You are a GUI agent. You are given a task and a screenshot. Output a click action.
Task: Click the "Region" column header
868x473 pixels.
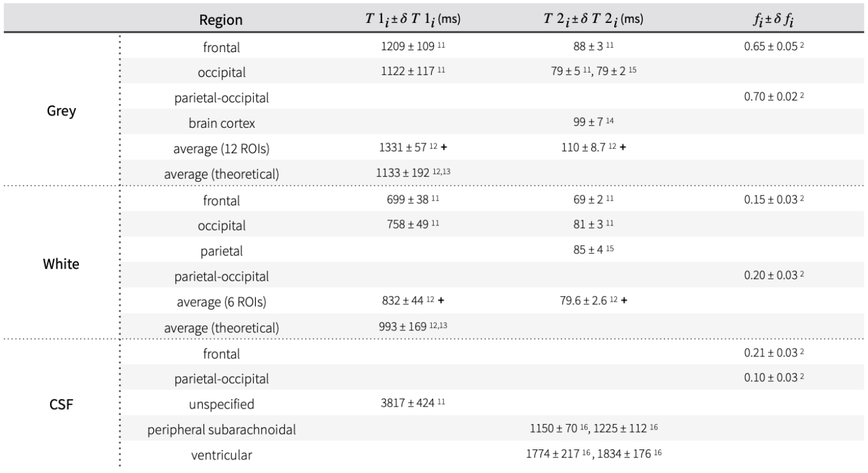[221, 20]
